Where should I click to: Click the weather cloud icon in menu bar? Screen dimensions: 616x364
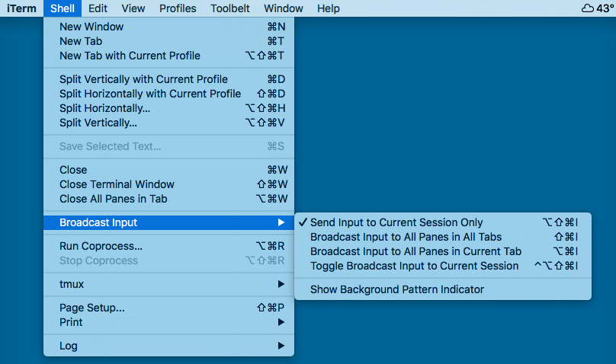point(587,8)
